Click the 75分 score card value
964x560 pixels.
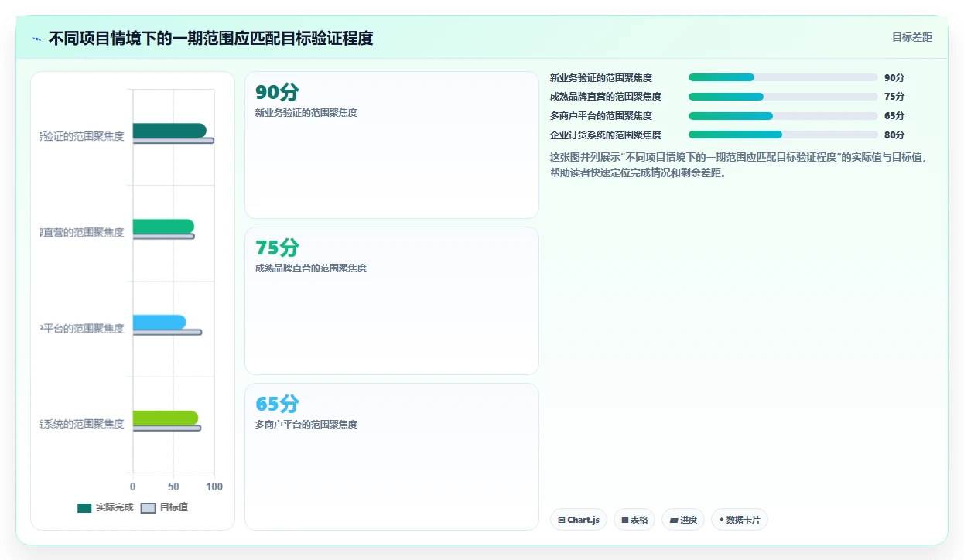point(277,248)
